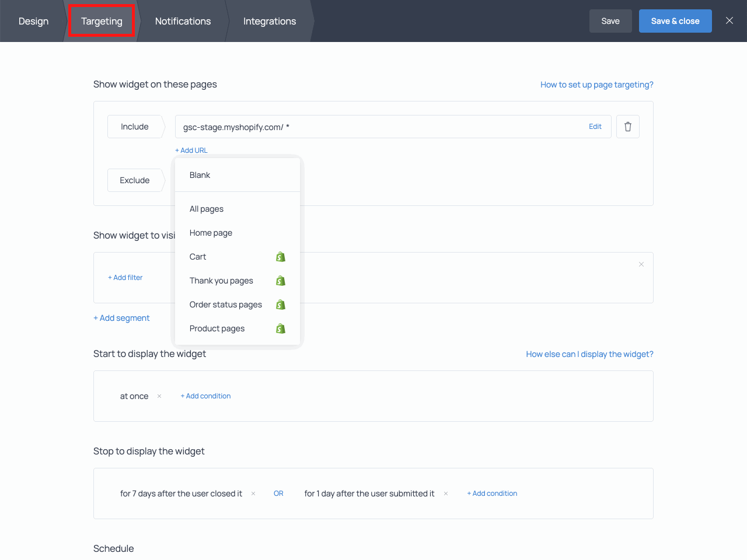Click the Shopify icon next to Product pages
The width and height of the screenshot is (747, 560).
281,328
